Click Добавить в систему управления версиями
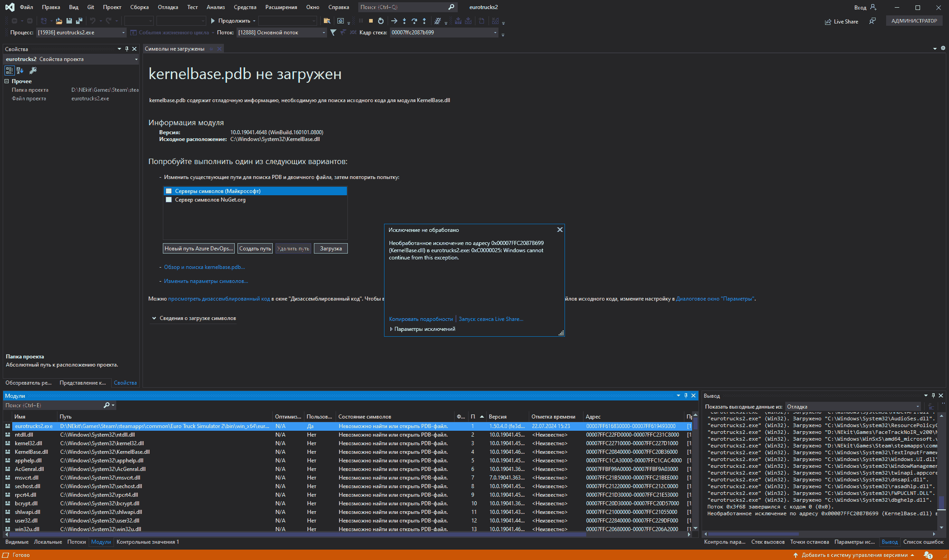The width and height of the screenshot is (949, 560). pyautogui.click(x=854, y=555)
